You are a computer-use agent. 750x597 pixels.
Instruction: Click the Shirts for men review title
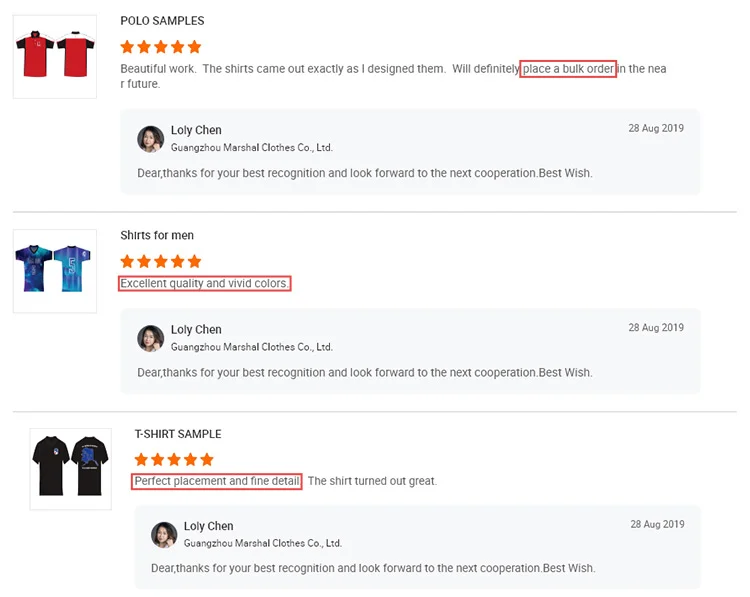pos(157,236)
